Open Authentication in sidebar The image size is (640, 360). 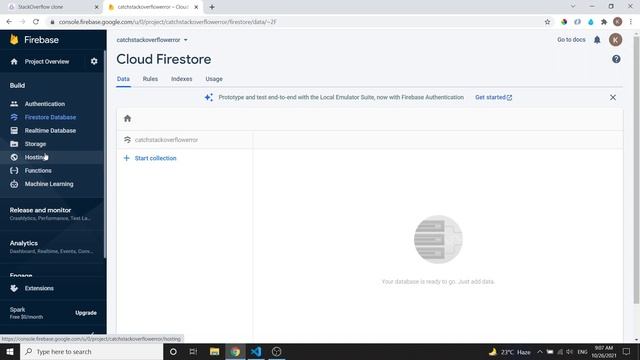point(44,104)
